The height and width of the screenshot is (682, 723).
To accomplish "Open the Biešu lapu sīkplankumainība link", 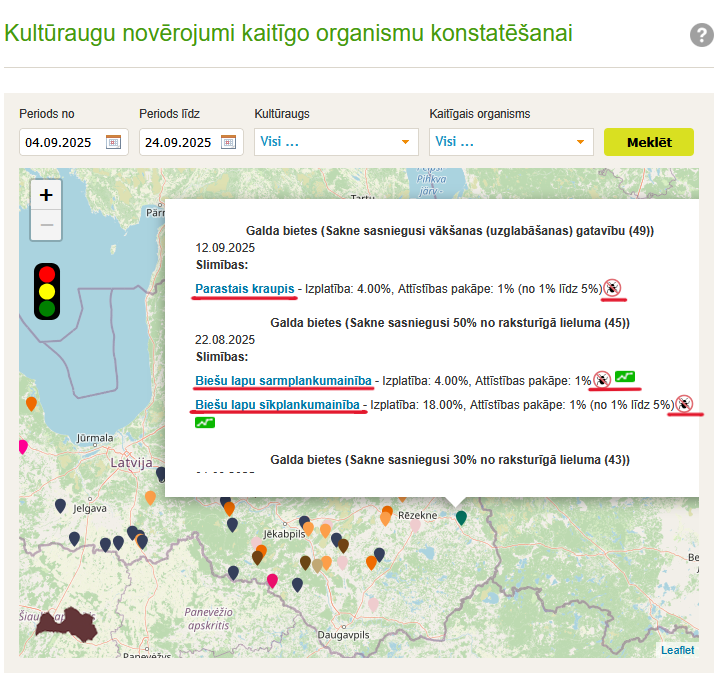I will (277, 405).
